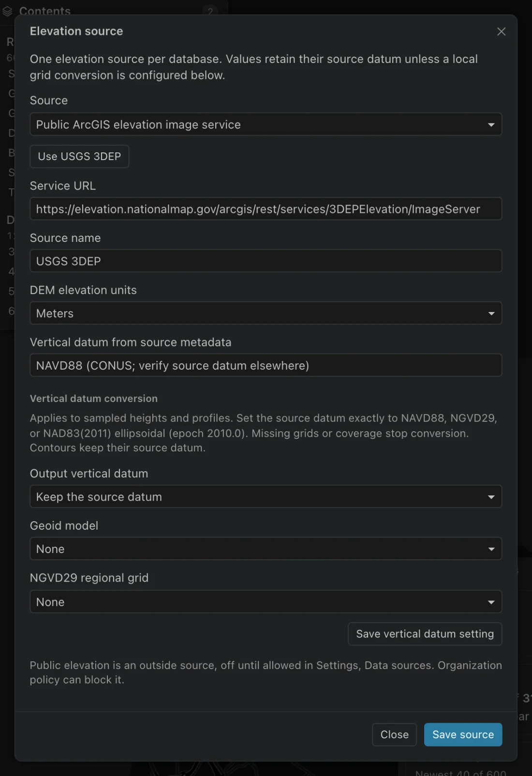This screenshot has height=776, width=532.
Task: Click the Vertical datum from source metadata field
Action: coord(266,365)
